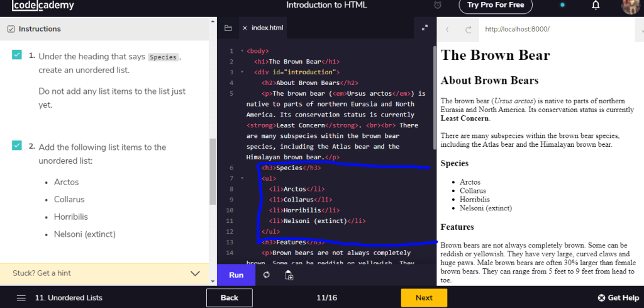
Task: Click the copy to clipboard icon
Action: 289,275
